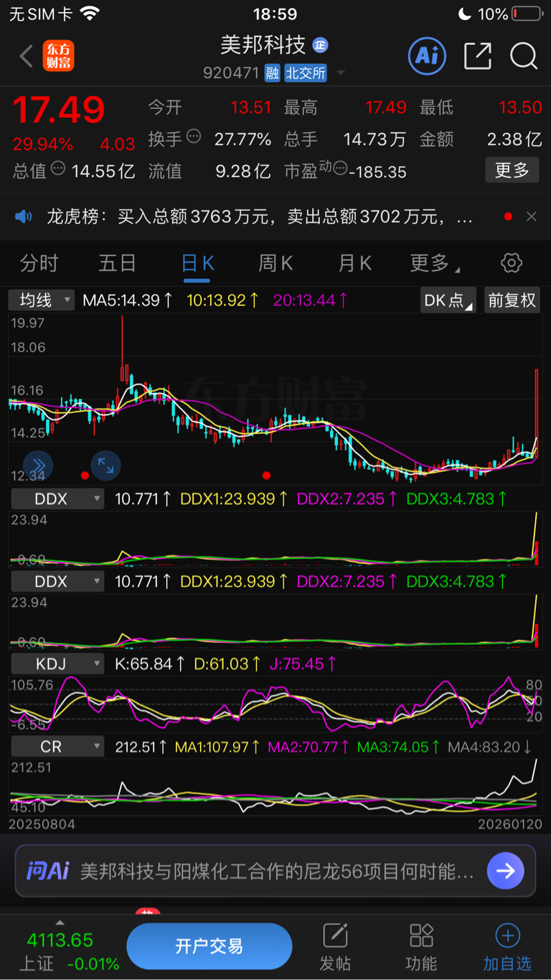Tap the 20:13.44 moving average label
The width and height of the screenshot is (551, 980).
[310, 300]
